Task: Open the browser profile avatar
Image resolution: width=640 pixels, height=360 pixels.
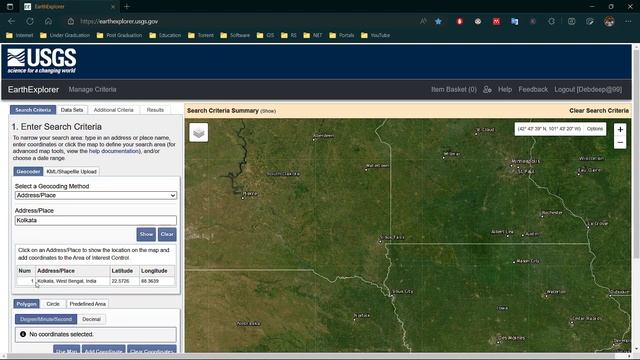Action: click(609, 21)
